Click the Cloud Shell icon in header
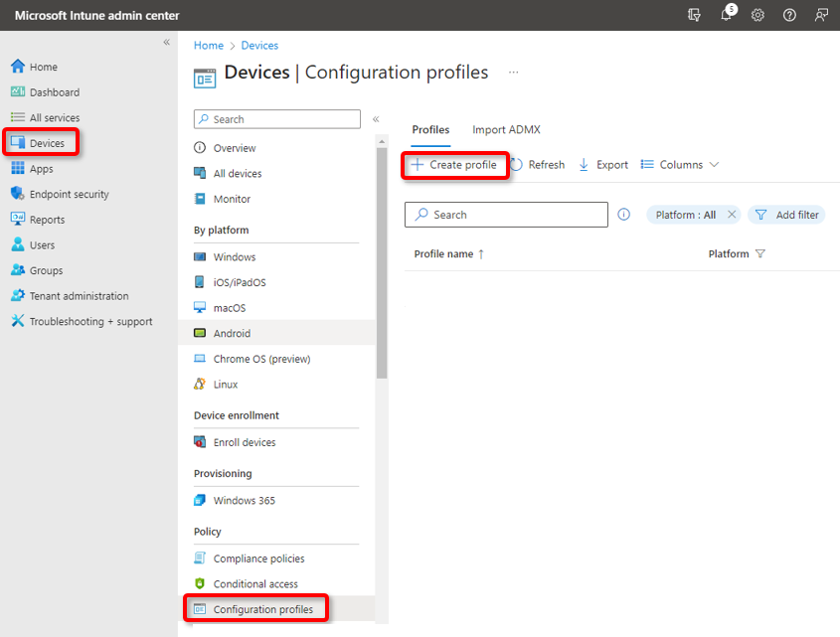Screen dimensions: 840x637 [694, 15]
